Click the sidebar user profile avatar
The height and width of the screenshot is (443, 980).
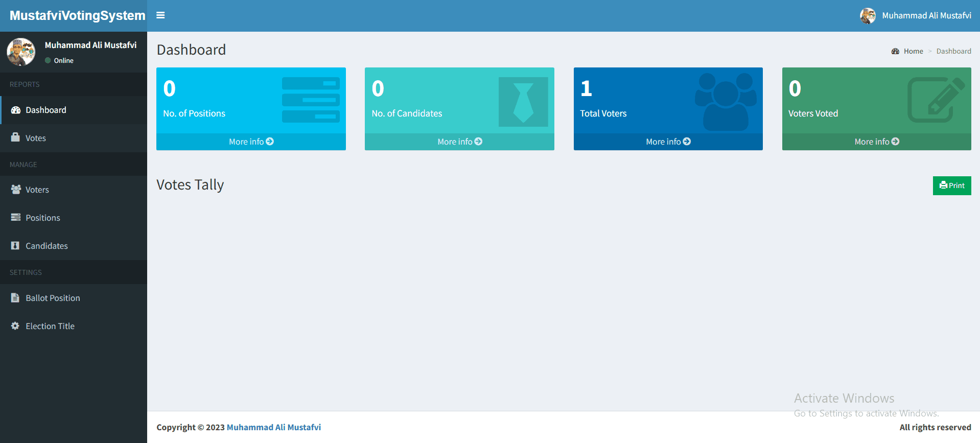tap(21, 52)
